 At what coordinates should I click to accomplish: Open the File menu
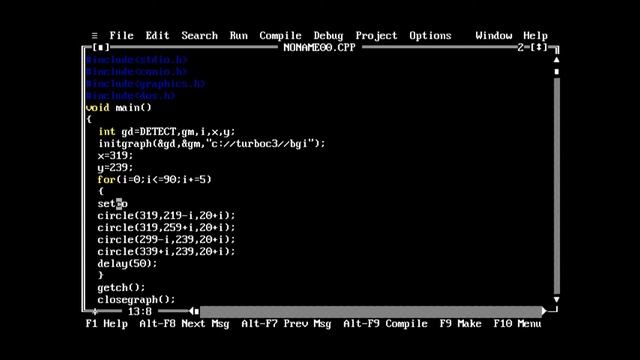121,36
